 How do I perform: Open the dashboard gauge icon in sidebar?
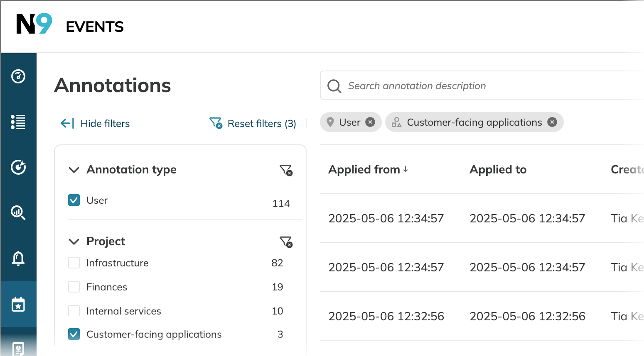point(18,76)
